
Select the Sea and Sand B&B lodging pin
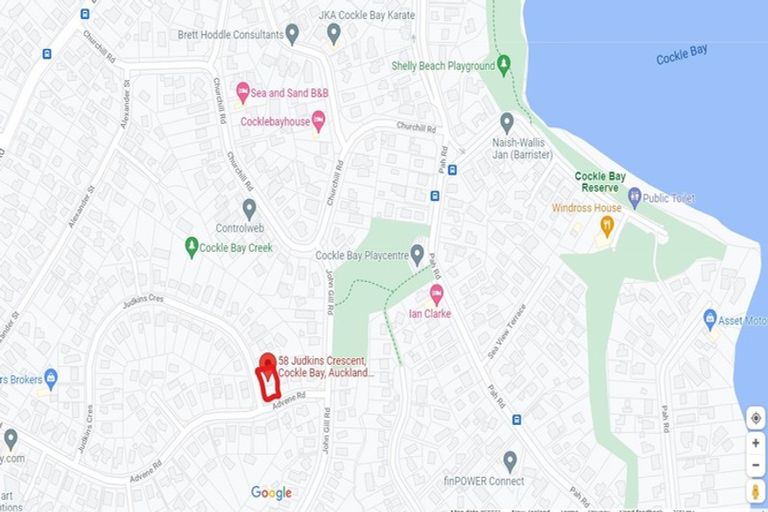(242, 93)
